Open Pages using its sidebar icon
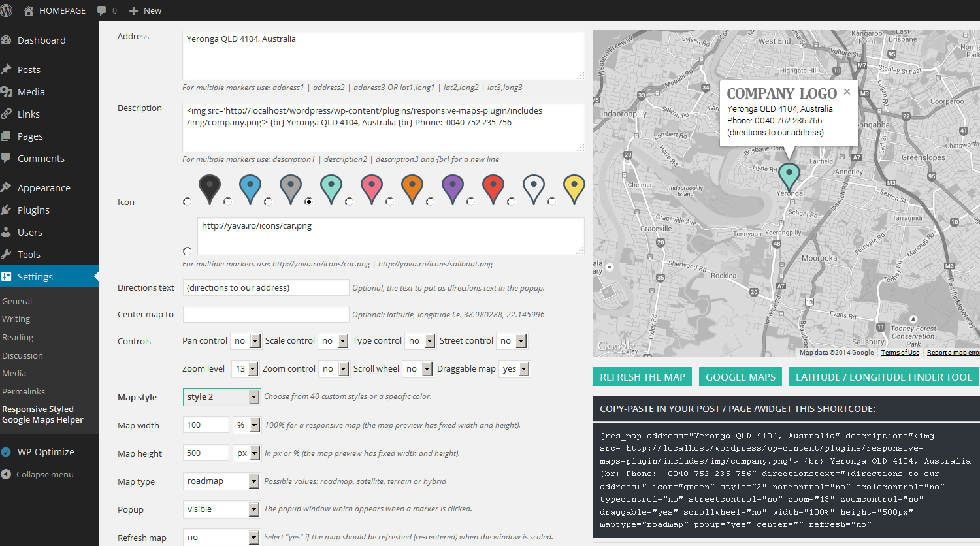This screenshot has height=546, width=980. pos(7,136)
